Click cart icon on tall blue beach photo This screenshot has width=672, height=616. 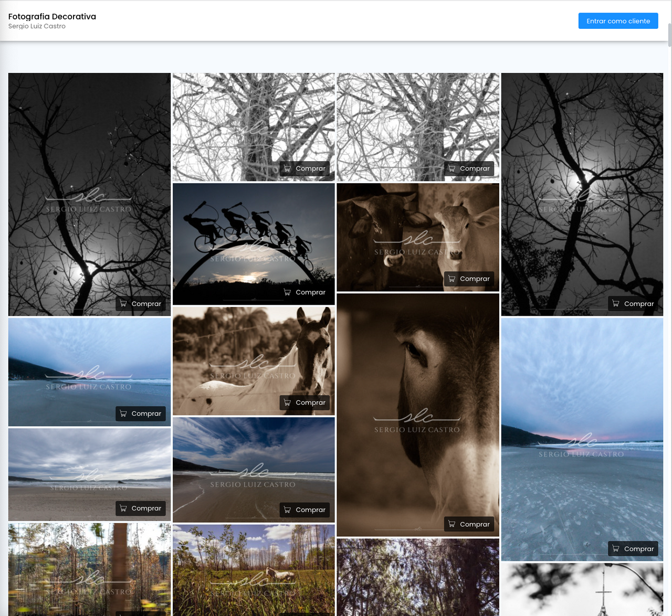point(616,549)
